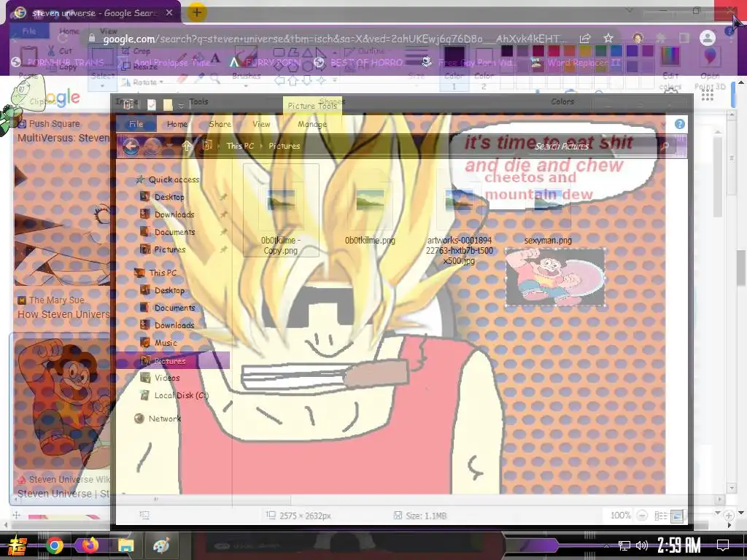Open Paint from the taskbar

(161, 545)
